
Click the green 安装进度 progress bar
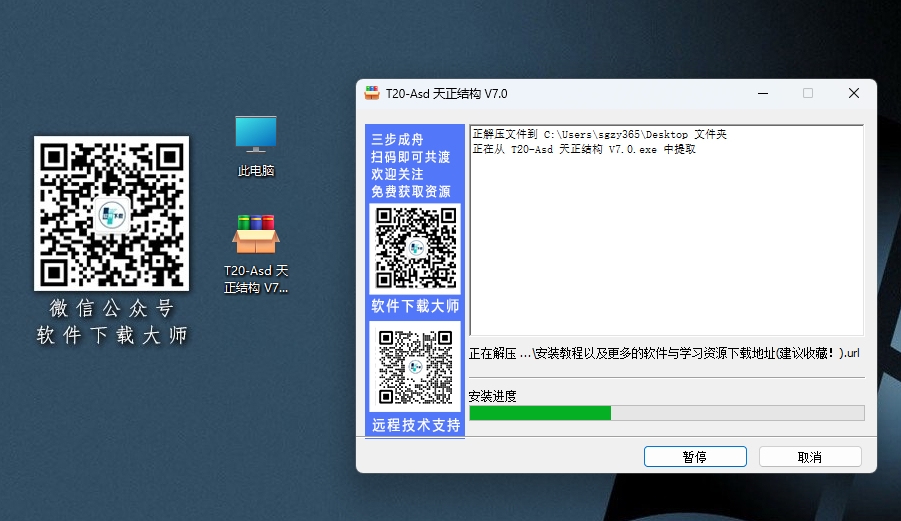click(667, 413)
